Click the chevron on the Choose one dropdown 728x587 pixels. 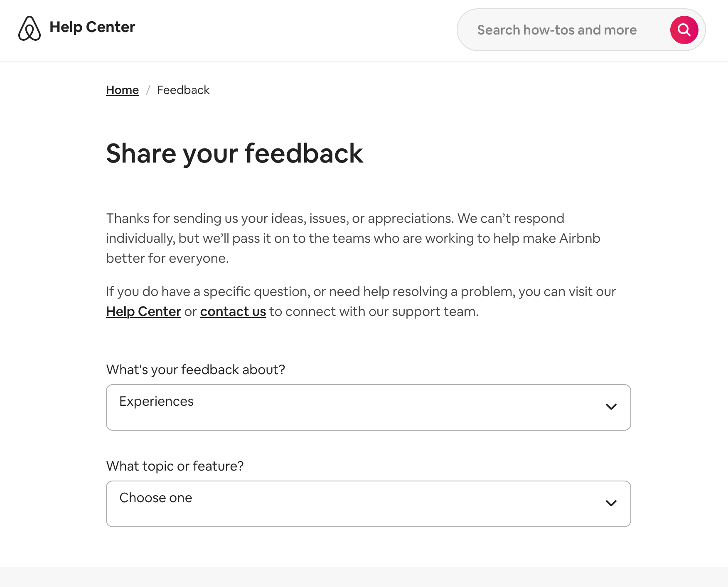tap(611, 503)
